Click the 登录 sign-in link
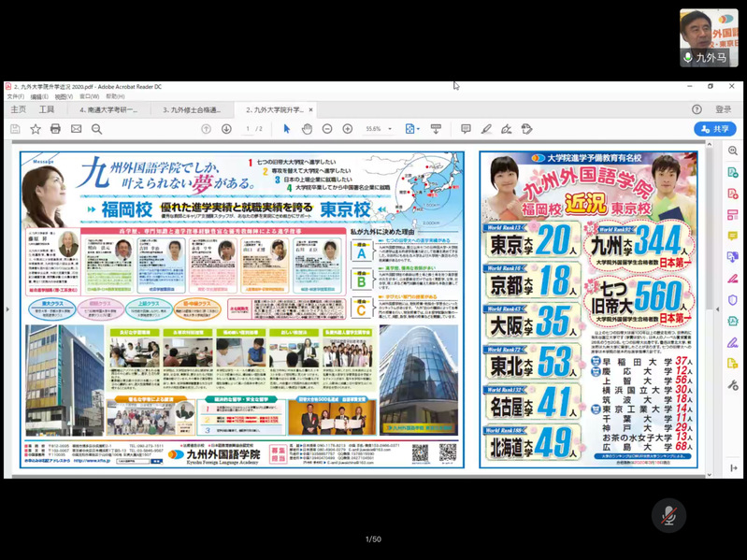747x560 pixels. click(x=723, y=109)
